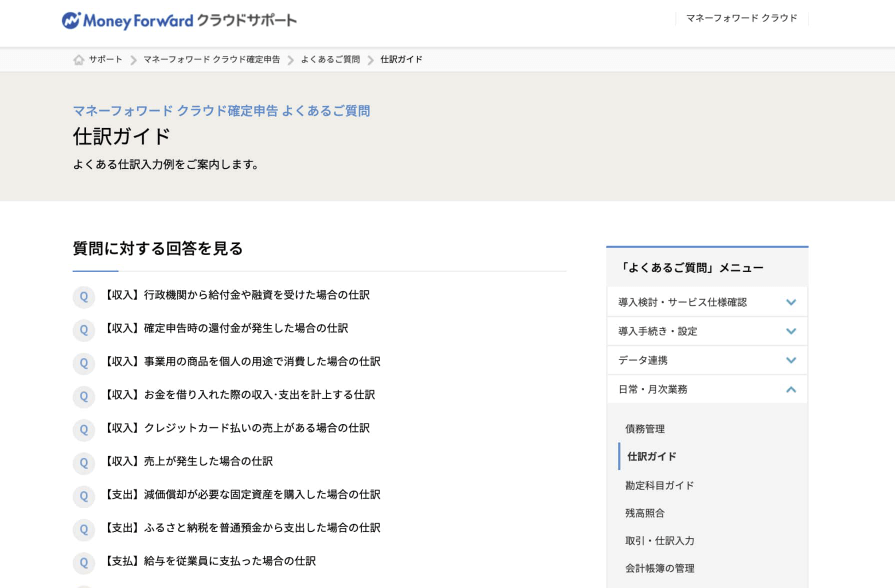Click the 「よくあるご質問」メニュー heading

(691, 268)
